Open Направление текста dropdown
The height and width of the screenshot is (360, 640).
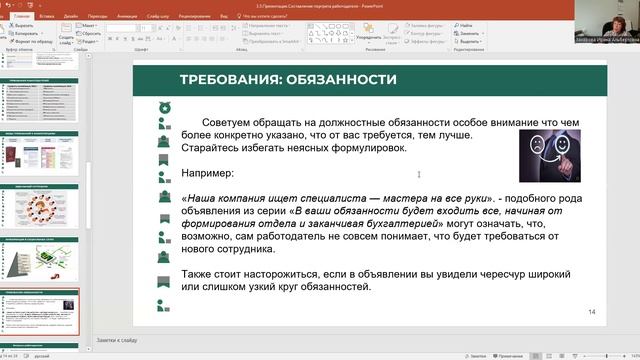click(266, 25)
